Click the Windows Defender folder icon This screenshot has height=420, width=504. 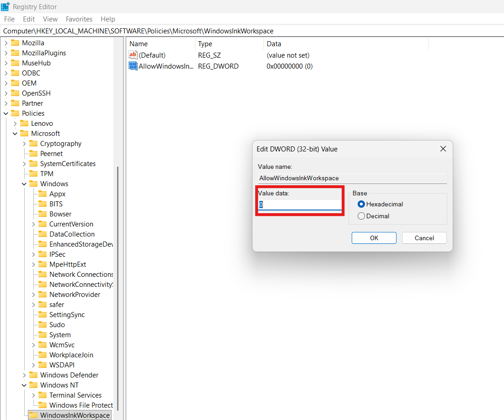(x=34, y=375)
